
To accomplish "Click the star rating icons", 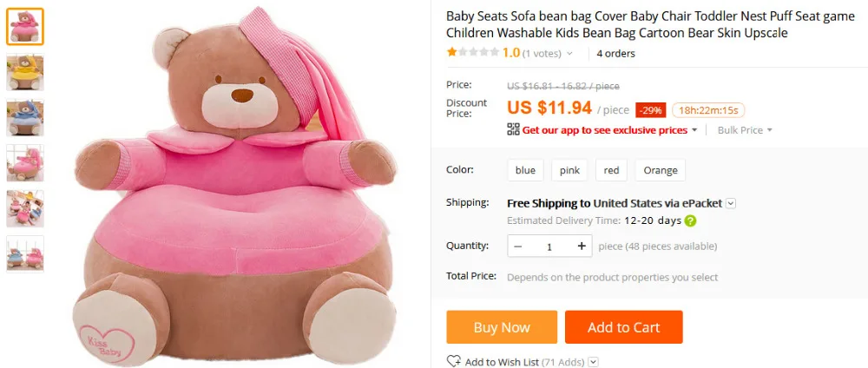I will (472, 53).
